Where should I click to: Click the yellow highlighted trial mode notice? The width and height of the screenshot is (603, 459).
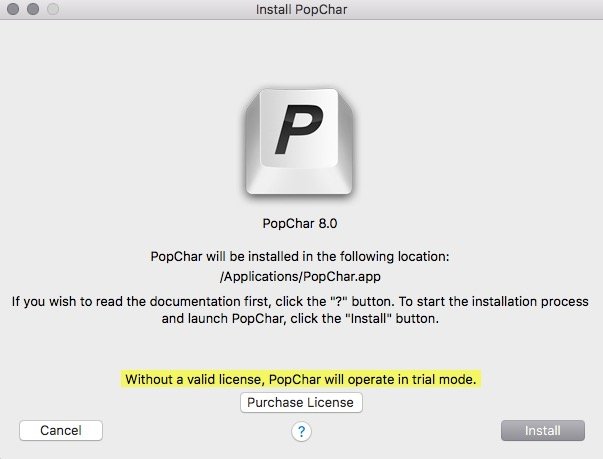click(x=301, y=379)
